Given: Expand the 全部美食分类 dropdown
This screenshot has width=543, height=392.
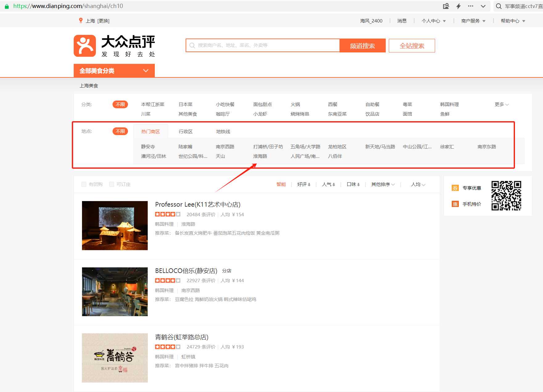Looking at the screenshot, I should click(114, 71).
